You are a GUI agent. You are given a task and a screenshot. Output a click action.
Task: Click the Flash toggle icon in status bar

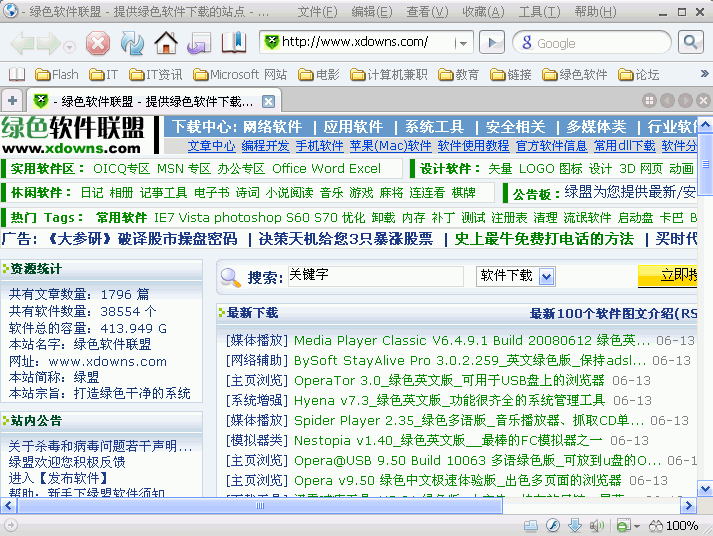(553, 526)
